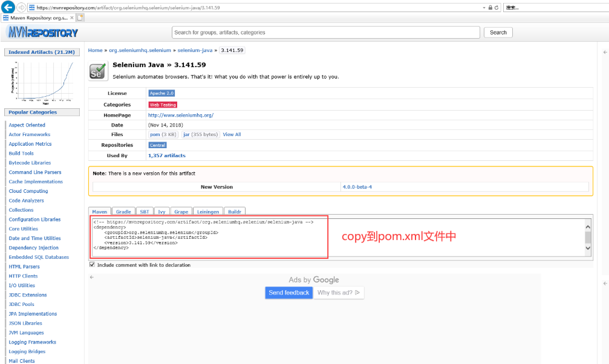This screenshot has width=609, height=364.
Task: Click the Web Testing category tag
Action: (x=163, y=105)
